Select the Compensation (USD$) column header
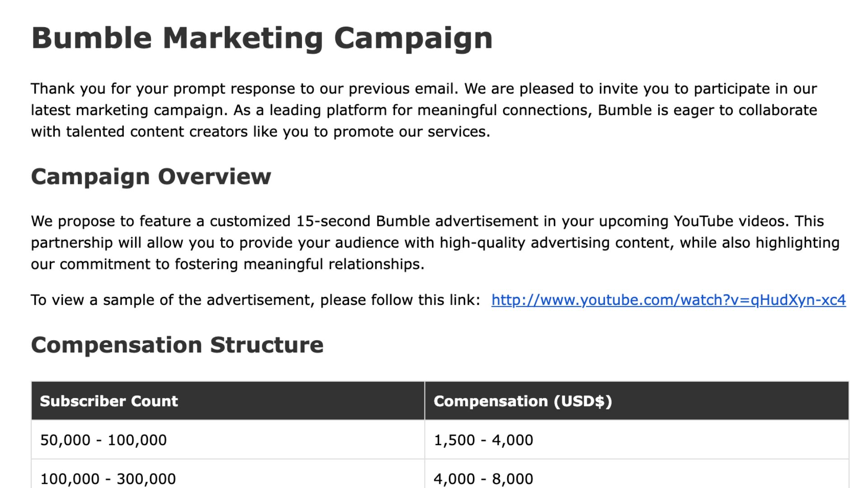Image resolution: width=868 pixels, height=488 pixels. (x=637, y=401)
